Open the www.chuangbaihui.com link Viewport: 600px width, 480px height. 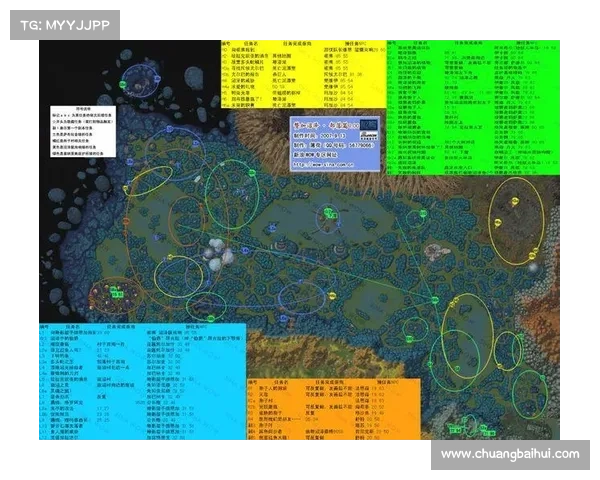[510, 454]
